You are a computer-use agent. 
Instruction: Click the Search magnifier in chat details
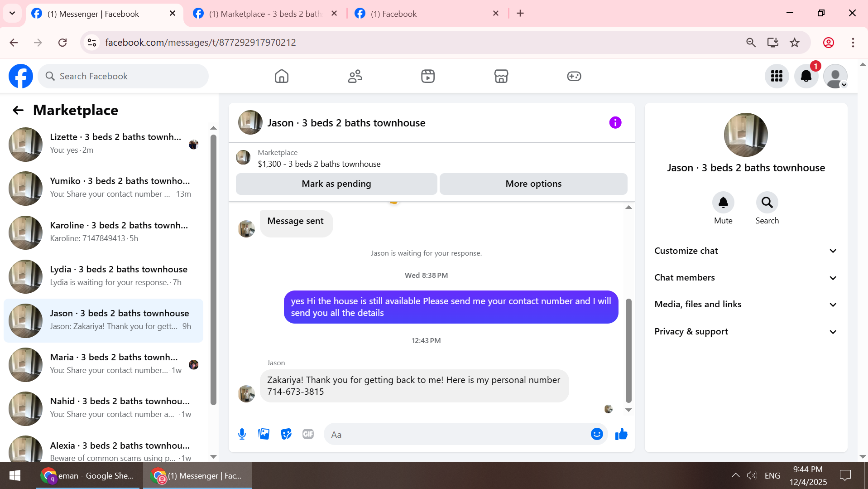pyautogui.click(x=767, y=202)
